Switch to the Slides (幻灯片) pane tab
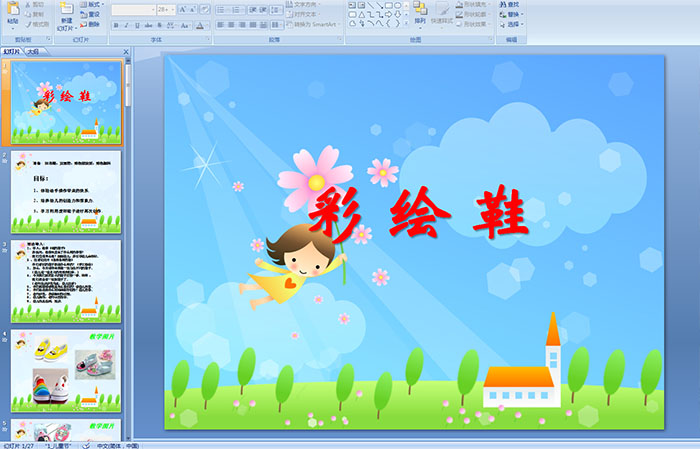 coord(12,52)
